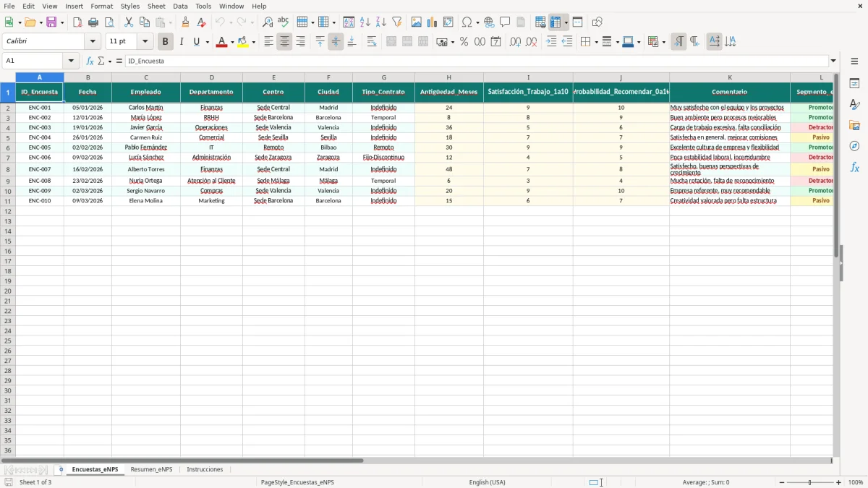Expand the formula bar
The height and width of the screenshot is (488, 868).
pyautogui.click(x=833, y=61)
